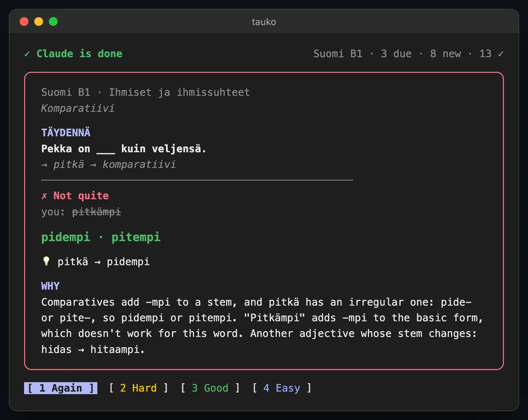Click the 3 due counter

(x=396, y=54)
